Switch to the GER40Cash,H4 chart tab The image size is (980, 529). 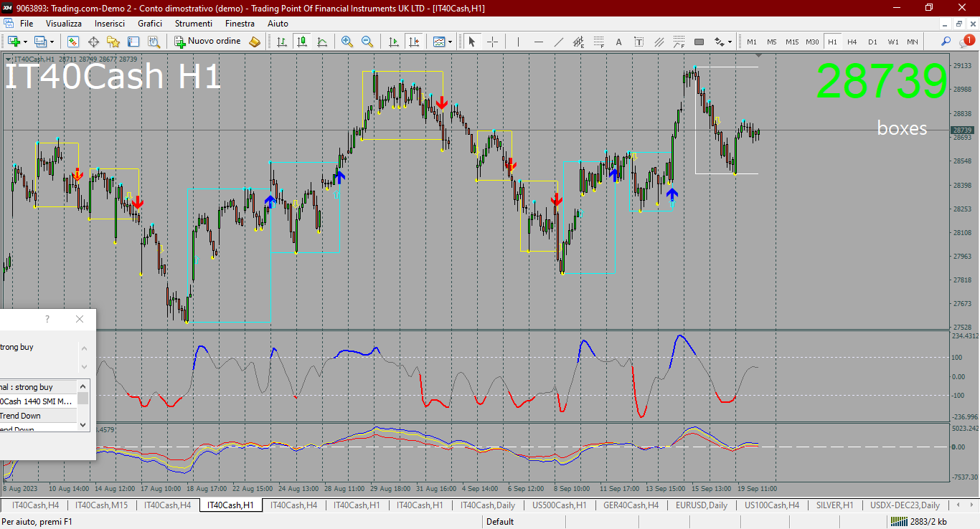631,505
